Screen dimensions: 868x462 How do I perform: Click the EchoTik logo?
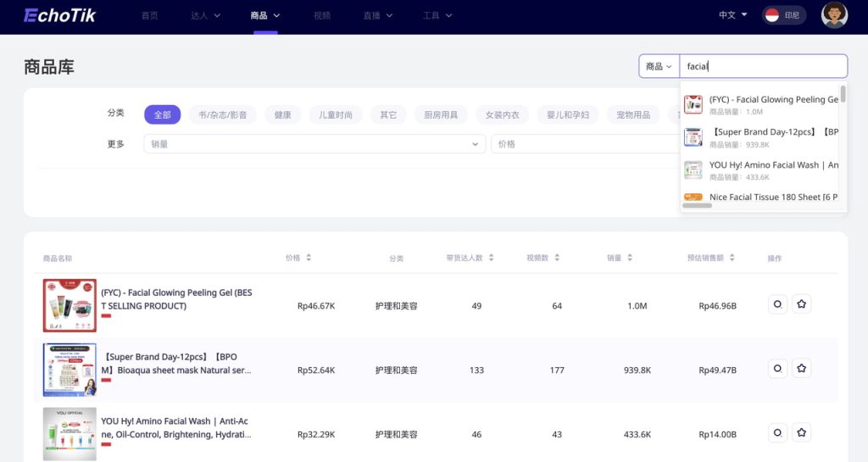click(60, 15)
